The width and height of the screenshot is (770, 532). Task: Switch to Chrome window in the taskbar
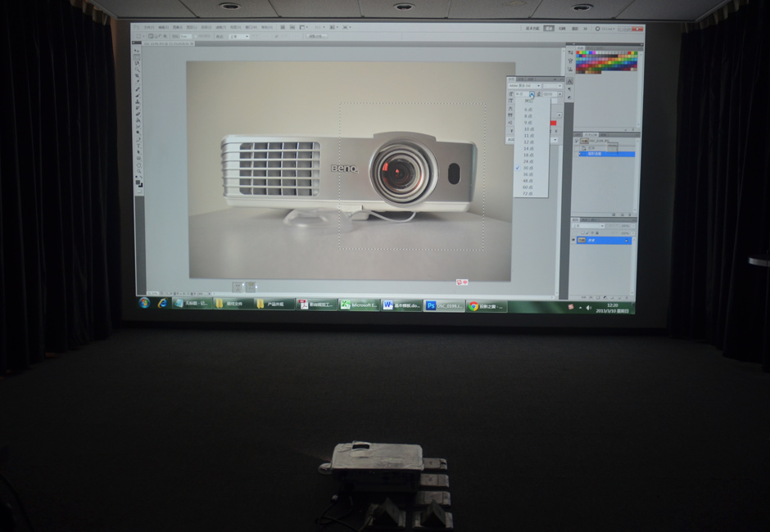tap(486, 306)
